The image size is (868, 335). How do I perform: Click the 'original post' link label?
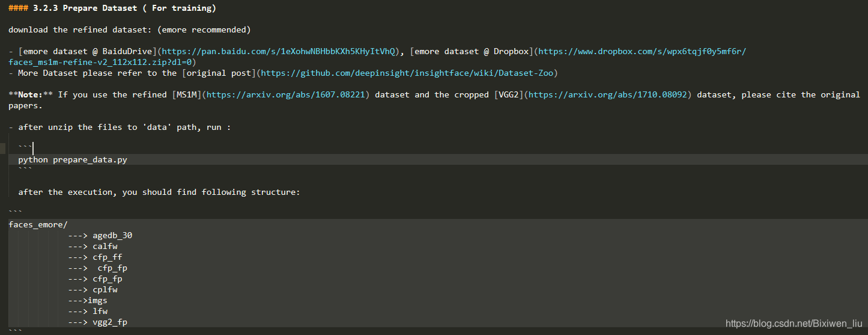(219, 73)
